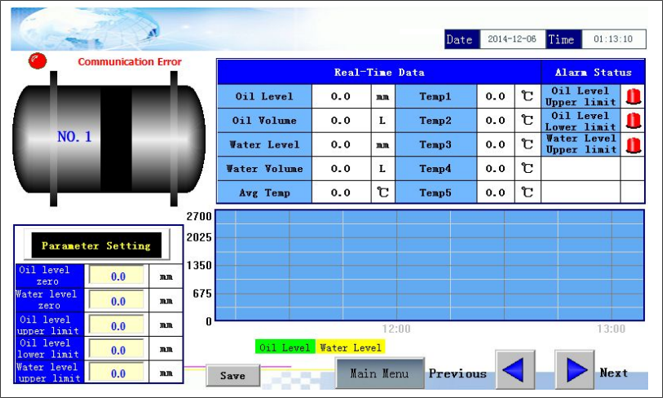Click the Water Level Upper limit alarm light
Screen dimensions: 663x398
(633, 145)
